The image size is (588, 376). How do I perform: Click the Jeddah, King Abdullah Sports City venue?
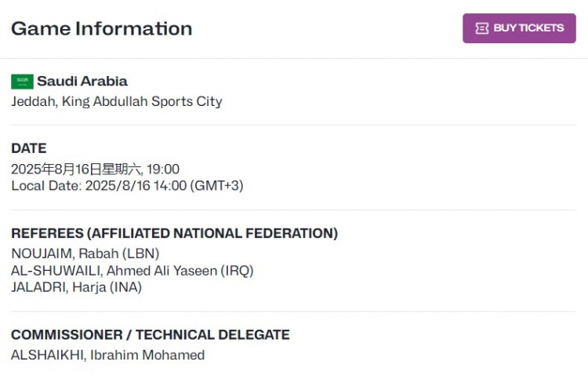tap(116, 101)
